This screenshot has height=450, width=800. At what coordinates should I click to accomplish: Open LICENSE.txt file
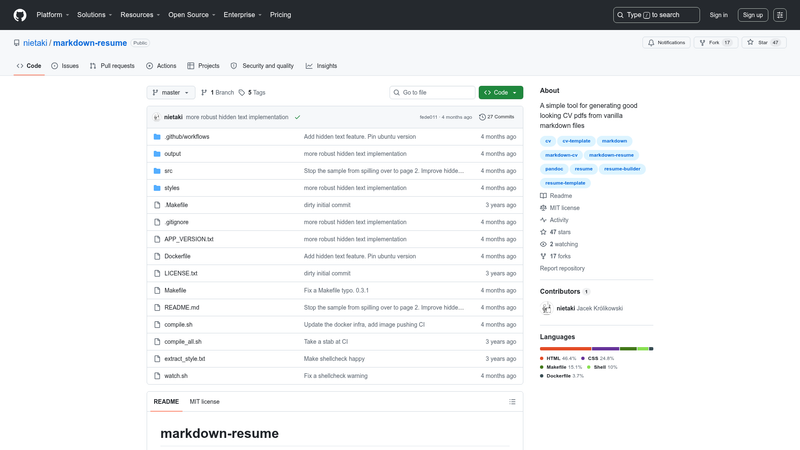[x=181, y=273]
